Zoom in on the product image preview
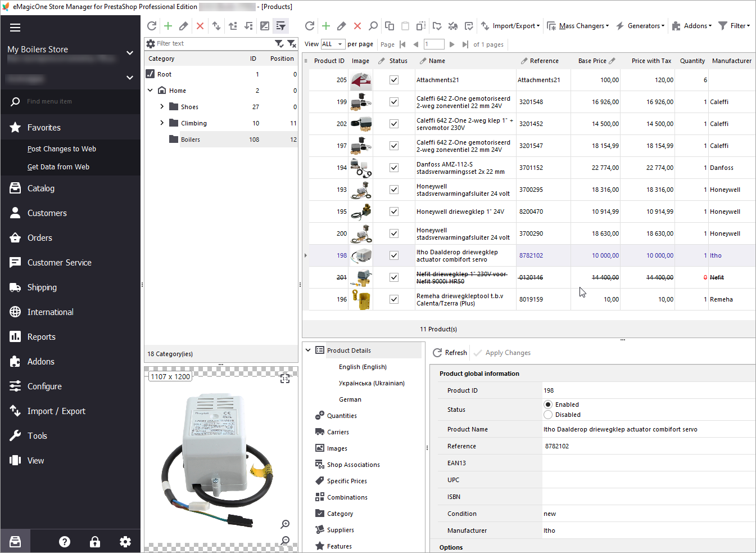 click(286, 524)
